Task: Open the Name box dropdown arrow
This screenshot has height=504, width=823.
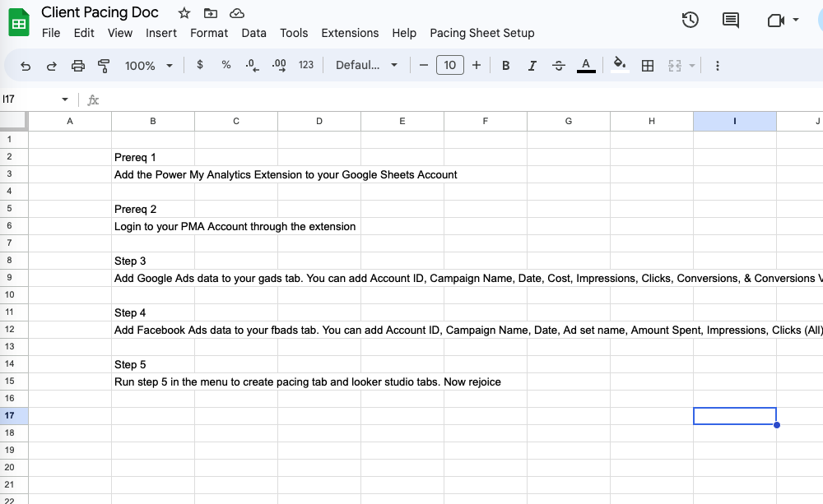Action: (64, 99)
